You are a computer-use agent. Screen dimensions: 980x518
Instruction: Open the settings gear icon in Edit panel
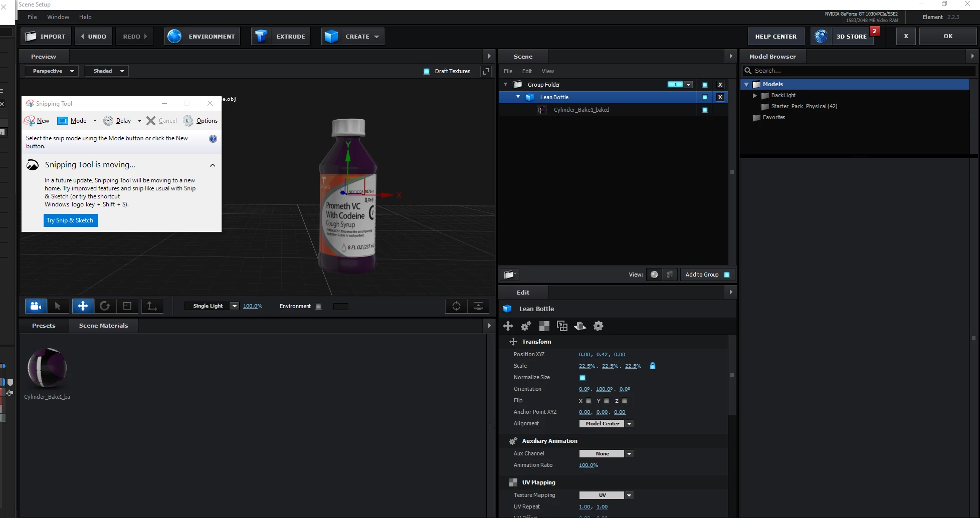point(598,326)
